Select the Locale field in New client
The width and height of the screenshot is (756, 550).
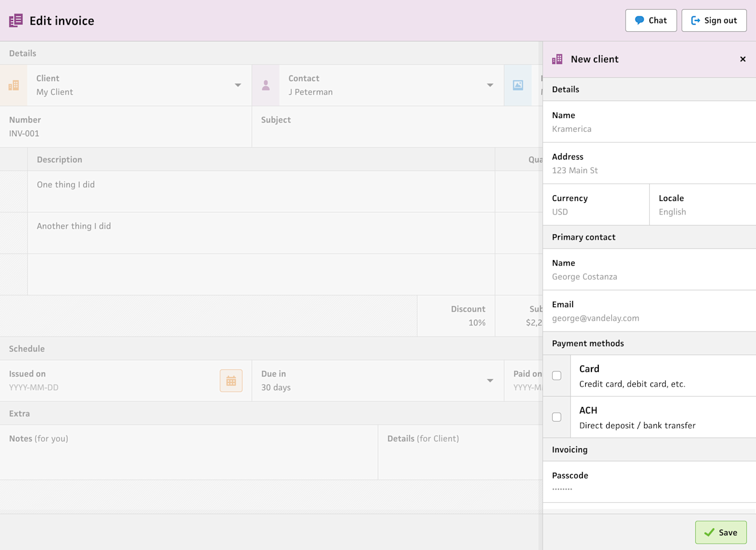coord(703,205)
